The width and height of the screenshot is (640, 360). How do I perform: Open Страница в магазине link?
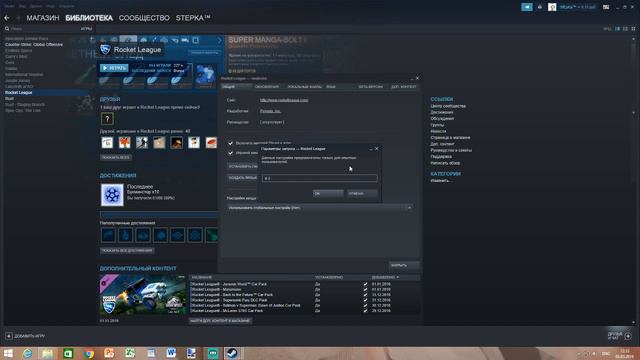click(450, 138)
